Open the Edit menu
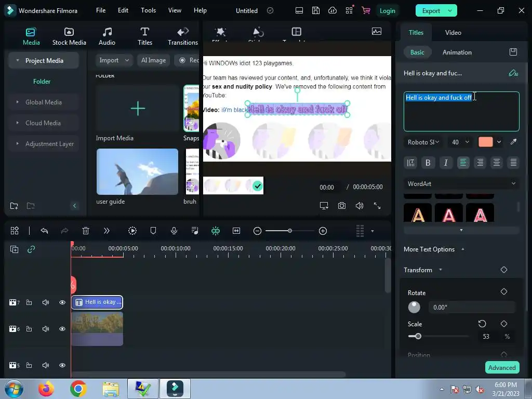Screen dimensions: 532x399 point(123,10)
